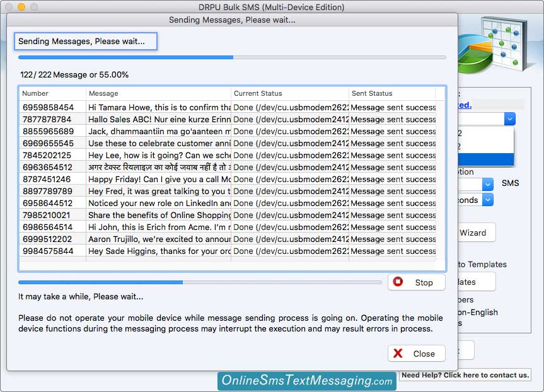The height and width of the screenshot is (392, 544).
Task: Open the Wizard button in background window
Action: [x=476, y=233]
